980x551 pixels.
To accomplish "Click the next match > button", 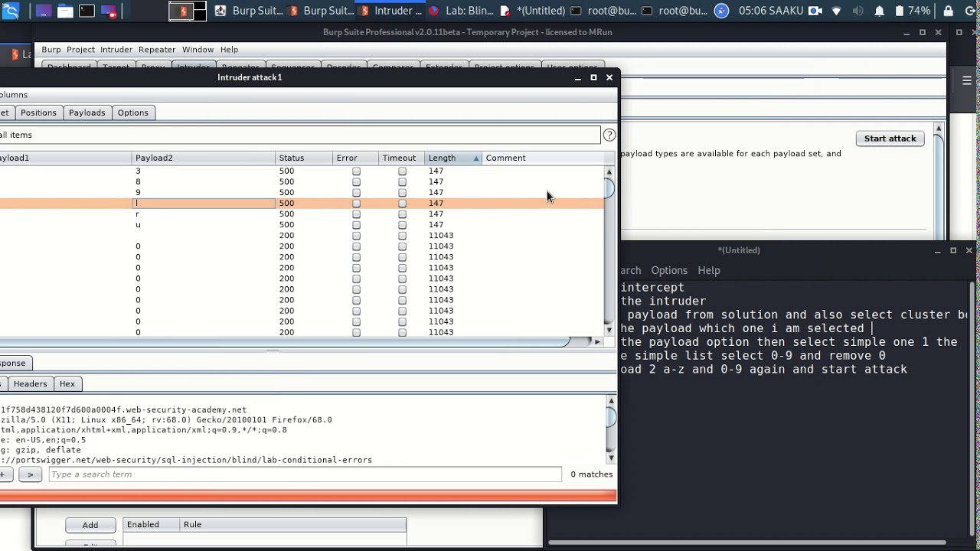I will click(x=30, y=474).
